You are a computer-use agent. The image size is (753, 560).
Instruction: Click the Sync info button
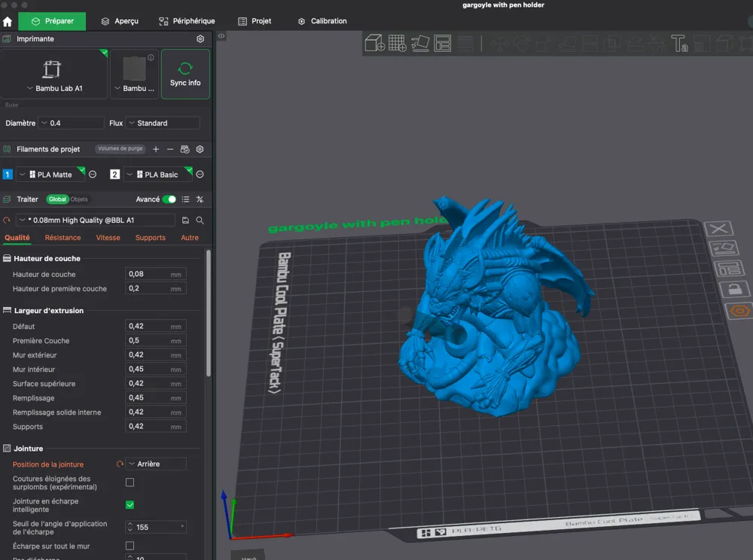click(x=185, y=75)
